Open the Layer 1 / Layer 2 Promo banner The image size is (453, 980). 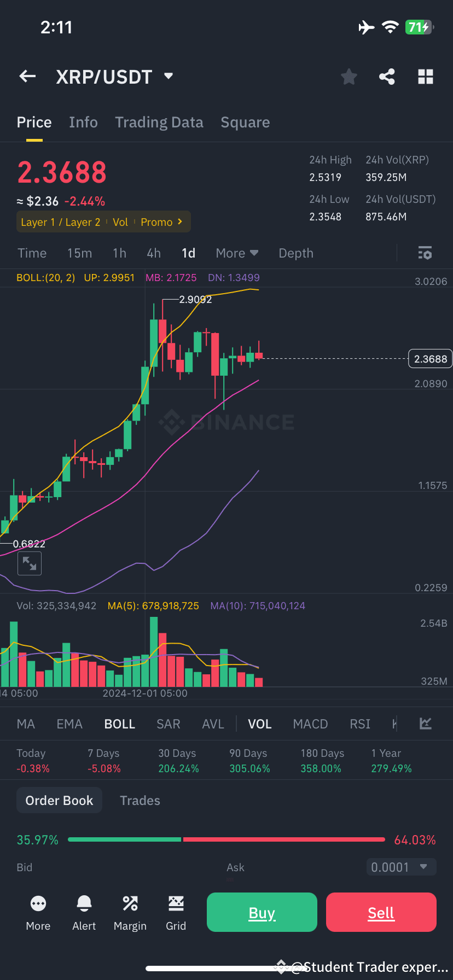coord(103,221)
